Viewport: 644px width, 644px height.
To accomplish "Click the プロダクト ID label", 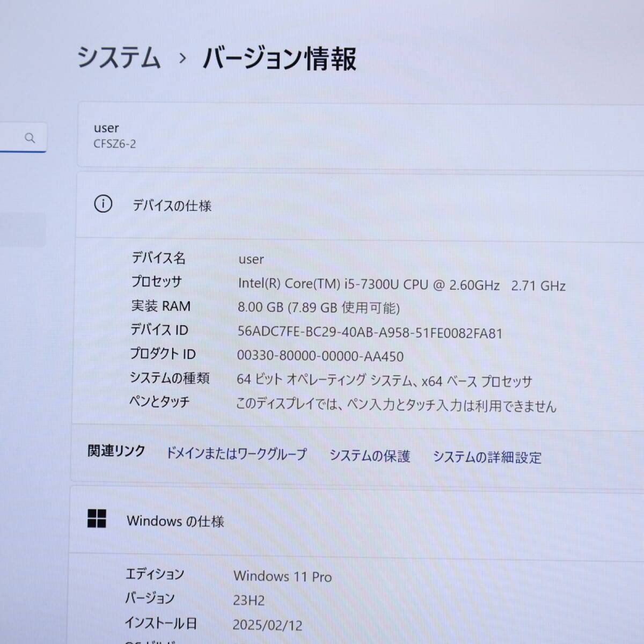I will pos(163,354).
